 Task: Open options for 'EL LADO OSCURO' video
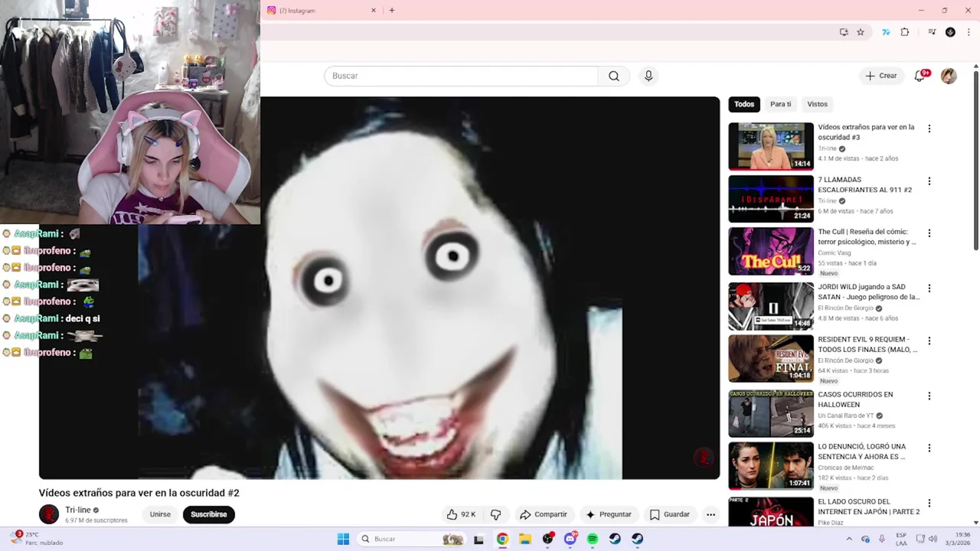click(x=929, y=503)
